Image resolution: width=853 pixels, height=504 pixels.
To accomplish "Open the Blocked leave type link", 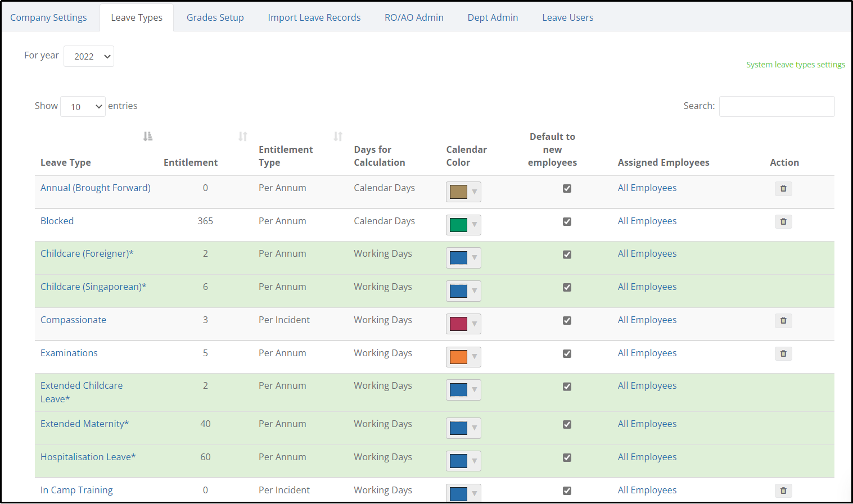I will pos(57,221).
